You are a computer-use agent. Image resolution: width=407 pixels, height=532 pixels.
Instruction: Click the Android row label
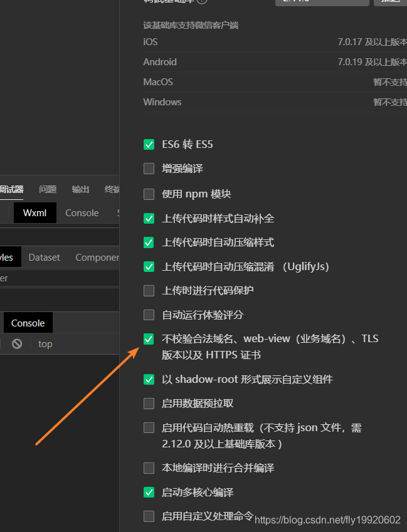click(160, 62)
